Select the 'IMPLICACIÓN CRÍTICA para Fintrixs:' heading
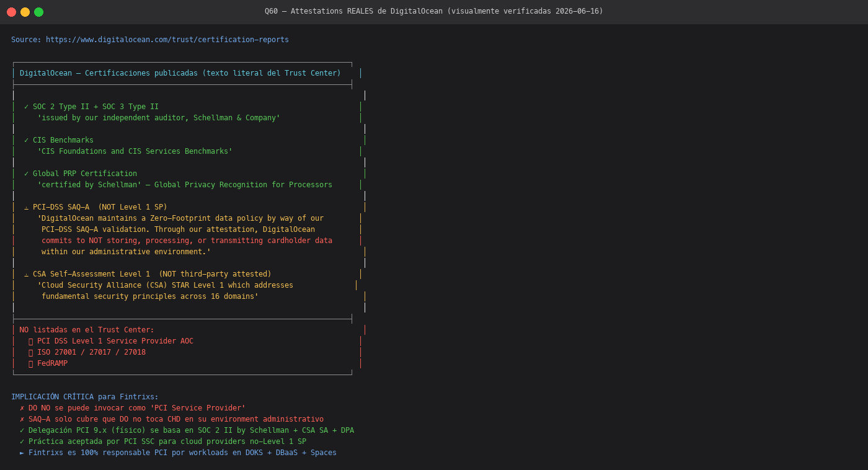Viewport: 868px width, 470px height. click(85, 397)
